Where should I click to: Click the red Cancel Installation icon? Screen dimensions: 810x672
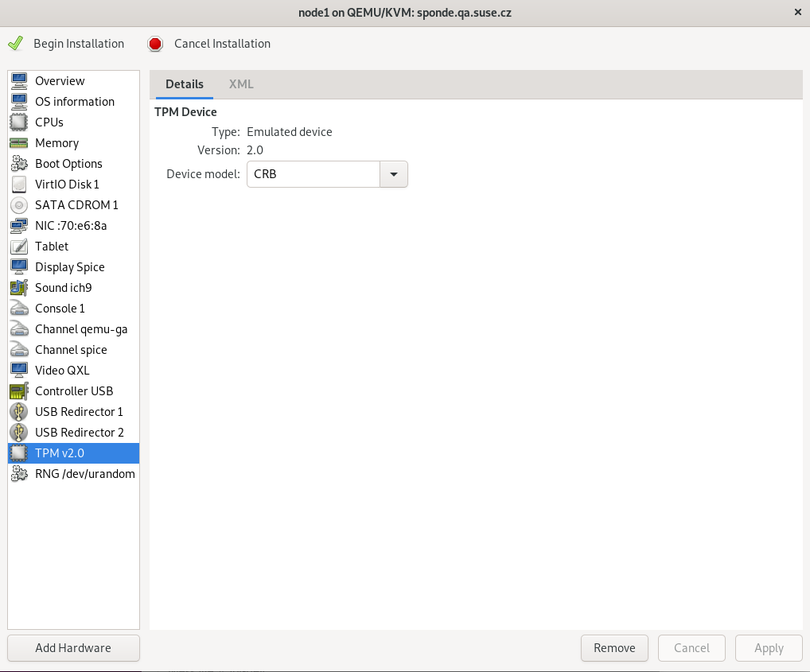(155, 44)
